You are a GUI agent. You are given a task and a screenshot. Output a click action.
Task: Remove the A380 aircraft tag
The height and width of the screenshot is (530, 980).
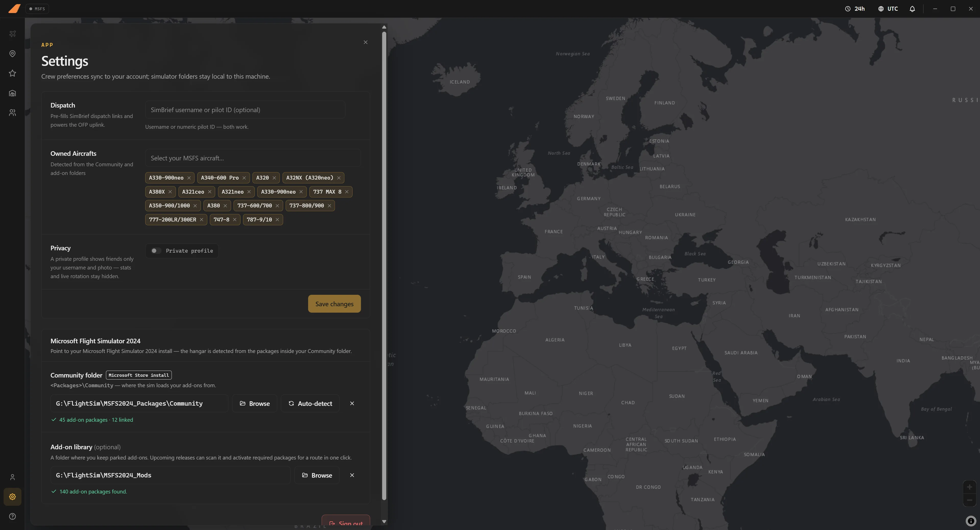pos(225,206)
